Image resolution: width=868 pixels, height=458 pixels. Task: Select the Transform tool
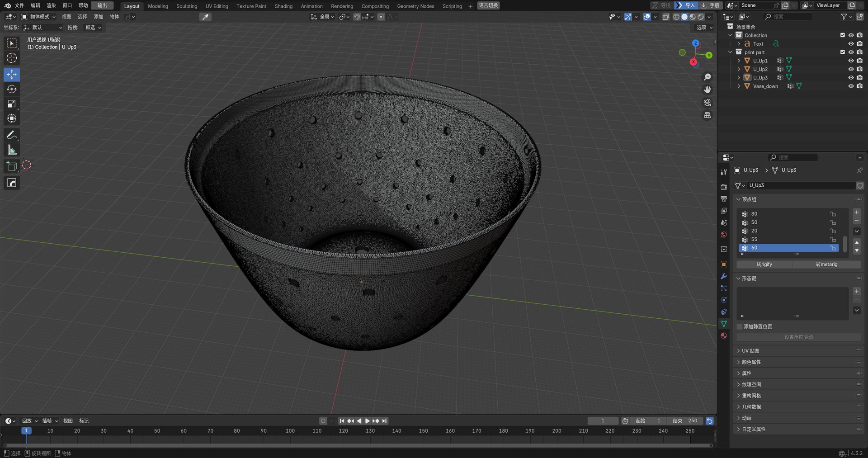coord(12,118)
